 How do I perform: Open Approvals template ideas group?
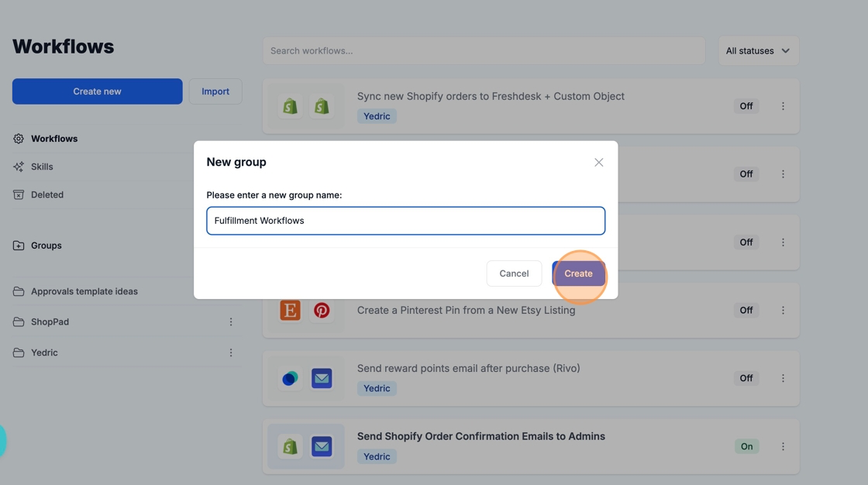[84, 291]
